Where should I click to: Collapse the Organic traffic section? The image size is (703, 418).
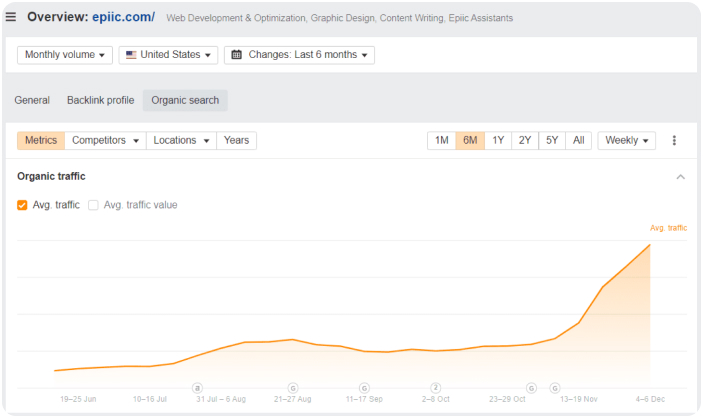[x=681, y=177]
